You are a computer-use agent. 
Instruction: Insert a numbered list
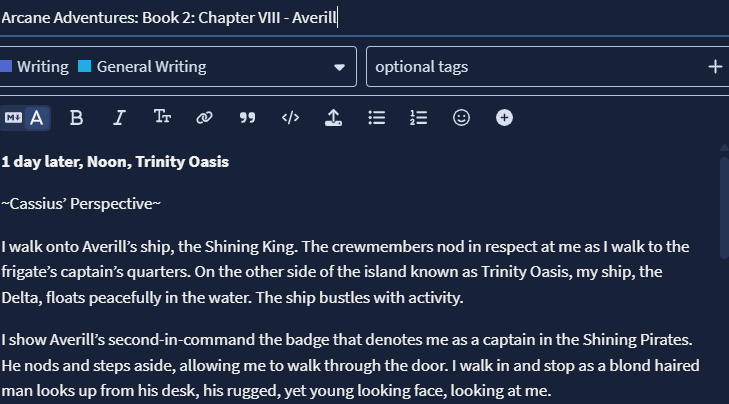click(419, 118)
